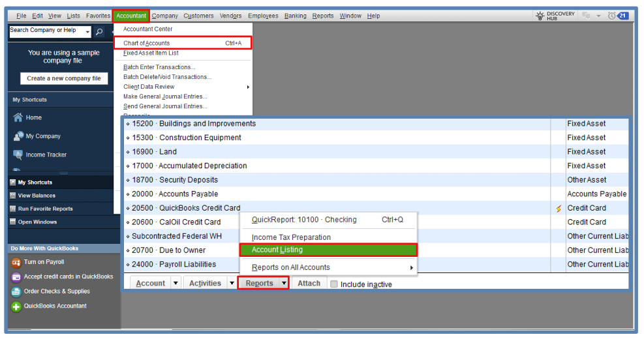This screenshot has width=644, height=339.
Task: Select Send General Journal Entries entry
Action: pos(165,106)
